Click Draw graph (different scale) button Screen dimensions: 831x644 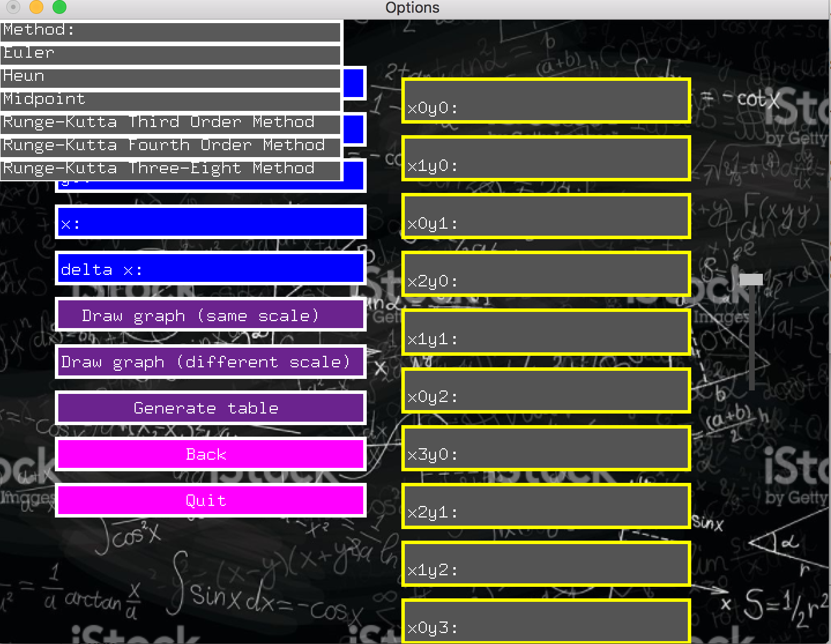(211, 362)
